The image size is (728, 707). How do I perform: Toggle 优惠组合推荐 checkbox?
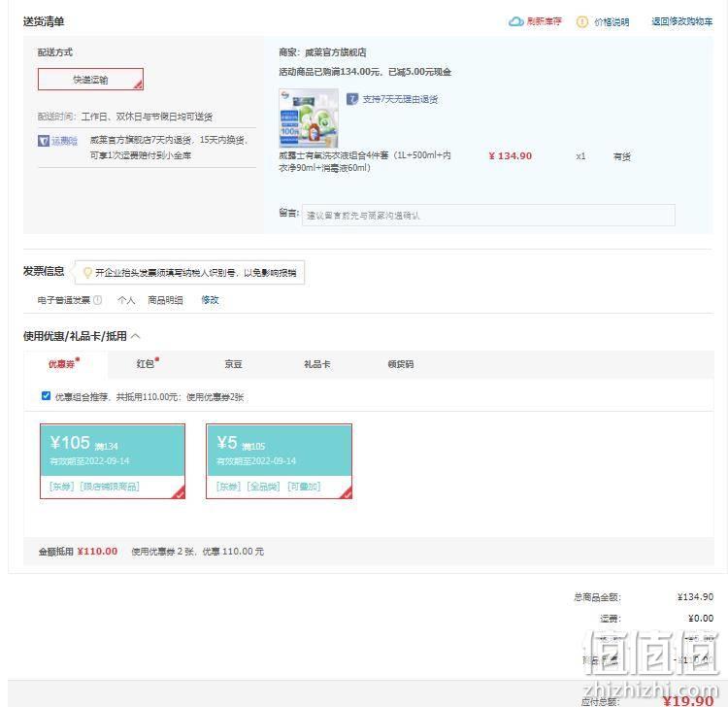tap(46, 396)
